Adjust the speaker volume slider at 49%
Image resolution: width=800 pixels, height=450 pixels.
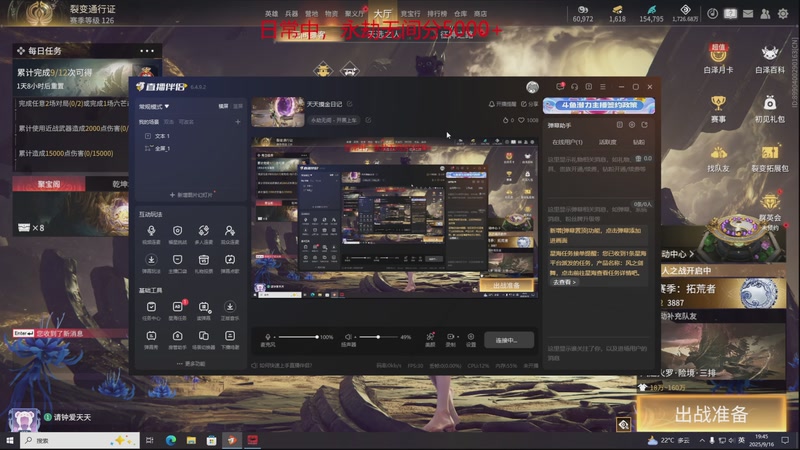(x=378, y=337)
